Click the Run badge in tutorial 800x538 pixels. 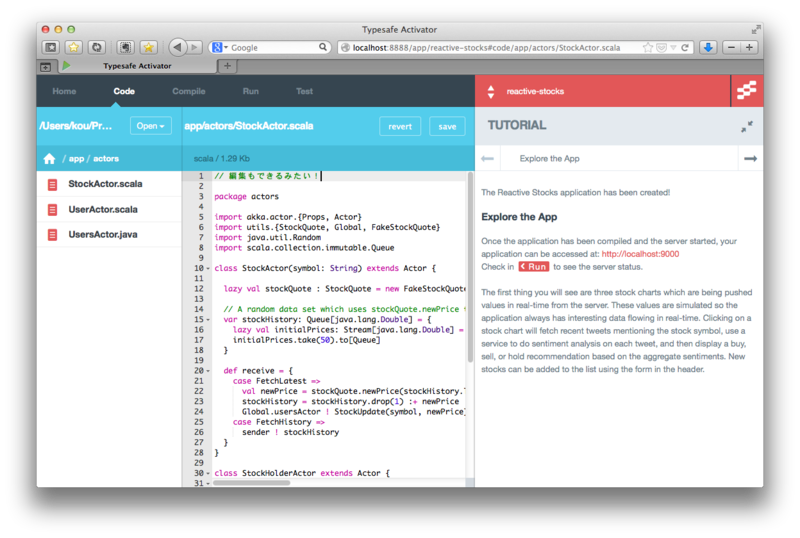(534, 266)
